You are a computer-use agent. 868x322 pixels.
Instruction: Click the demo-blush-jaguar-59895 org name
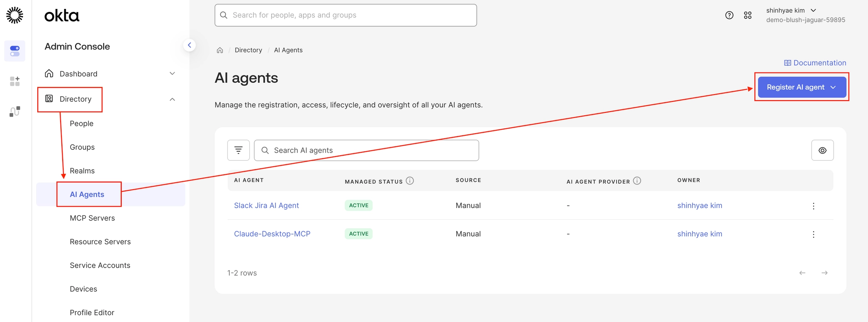[806, 20]
